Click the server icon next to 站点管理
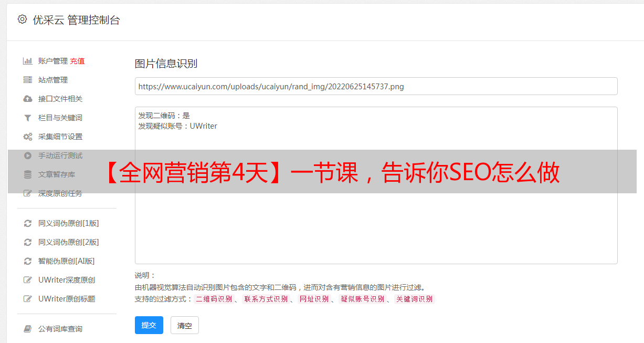Viewport: 644px width, 343px height. 28,80
